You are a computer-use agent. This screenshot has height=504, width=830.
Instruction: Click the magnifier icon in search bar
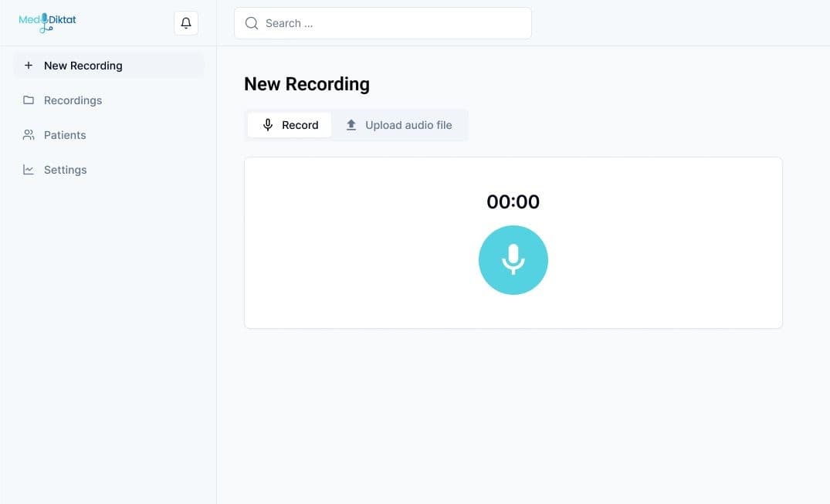[x=252, y=23]
